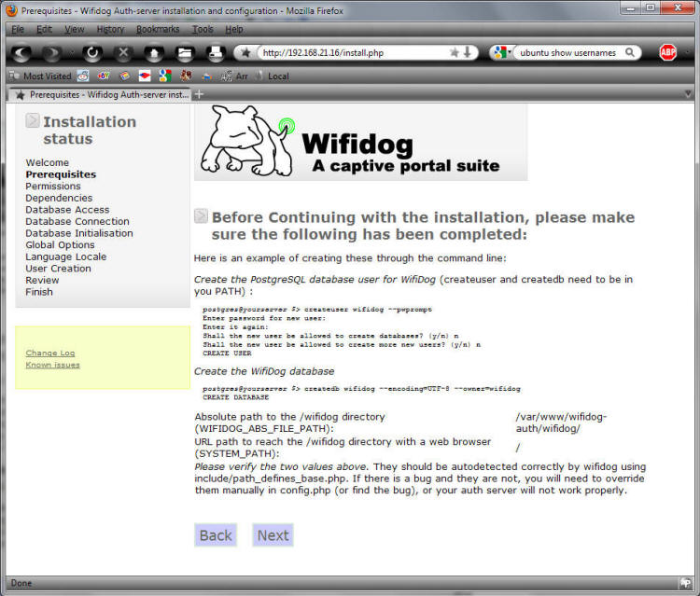Viewport: 700px width, 596px height.
Task: Click the colorful stacked bookmark icon after eBay
Action: click(x=124, y=76)
